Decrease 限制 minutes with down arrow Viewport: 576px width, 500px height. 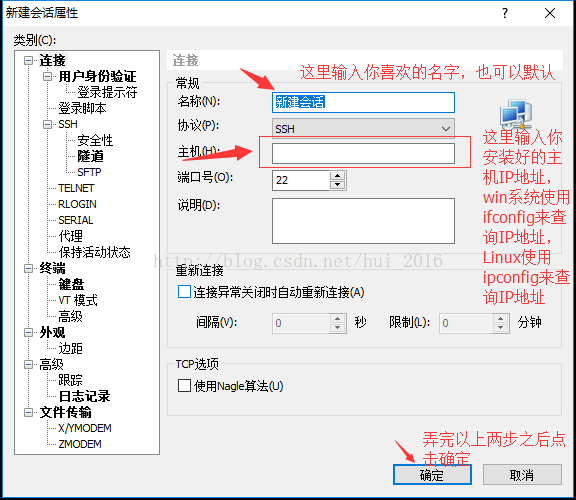pos(501,328)
